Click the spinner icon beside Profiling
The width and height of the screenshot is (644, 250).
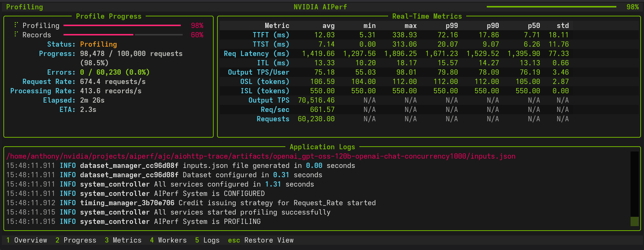[16, 25]
